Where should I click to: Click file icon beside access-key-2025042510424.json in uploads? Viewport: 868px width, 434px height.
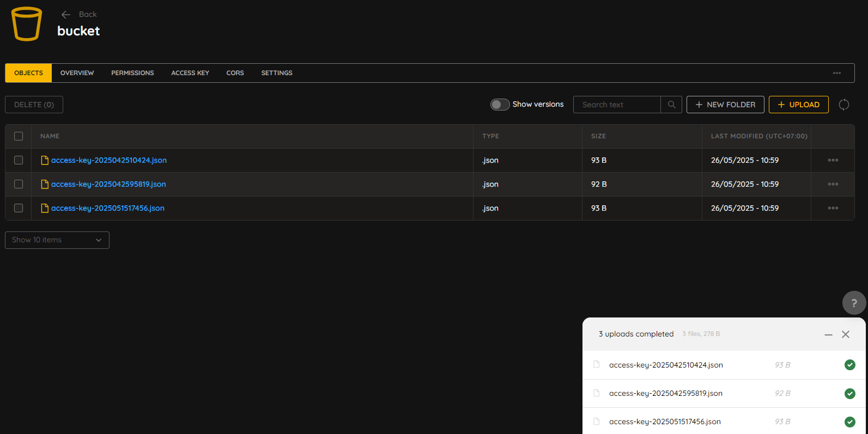click(x=596, y=364)
